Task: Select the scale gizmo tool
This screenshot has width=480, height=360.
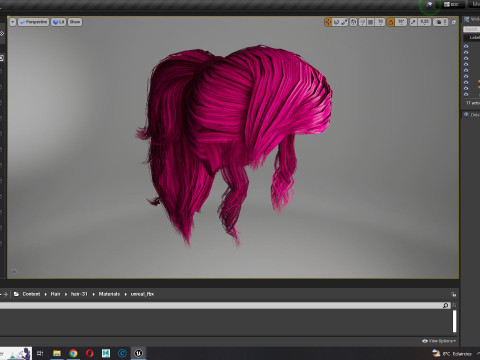Action: pos(344,22)
